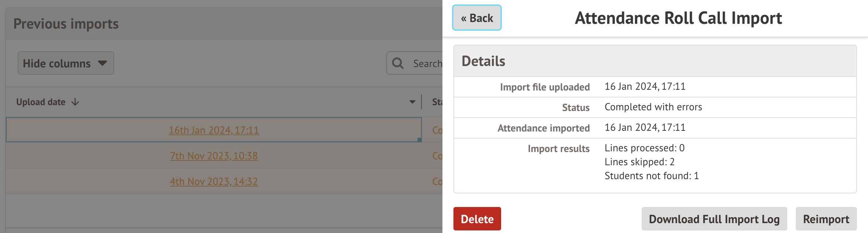The height and width of the screenshot is (233, 868).
Task: Open the 4th Nov 2023, 14:32 import
Action: click(214, 181)
